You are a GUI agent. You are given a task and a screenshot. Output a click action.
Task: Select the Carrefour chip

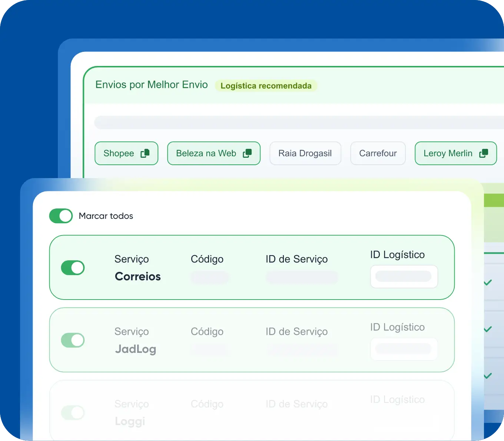point(378,153)
